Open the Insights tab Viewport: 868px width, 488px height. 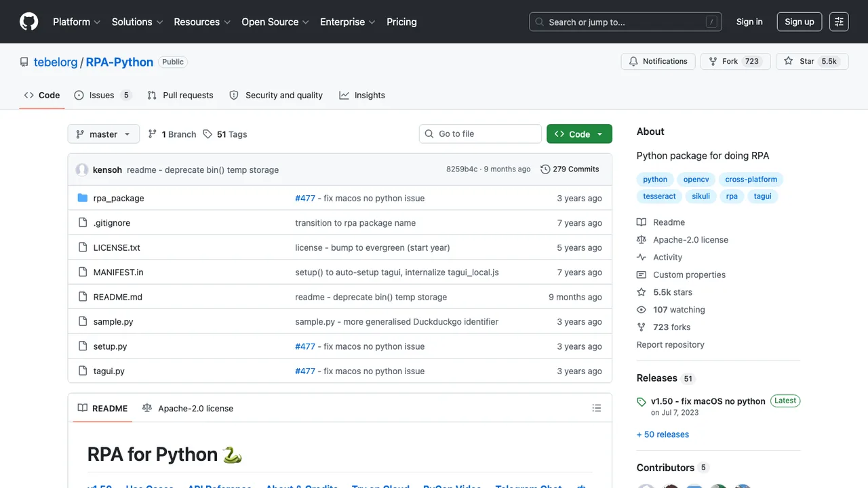pos(362,95)
